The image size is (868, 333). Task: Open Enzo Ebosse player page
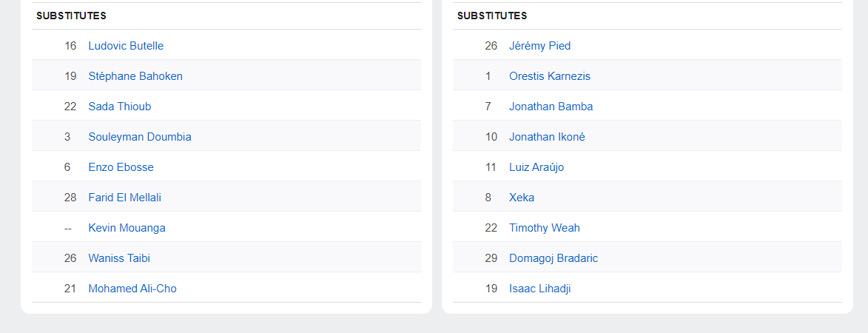[x=121, y=167]
